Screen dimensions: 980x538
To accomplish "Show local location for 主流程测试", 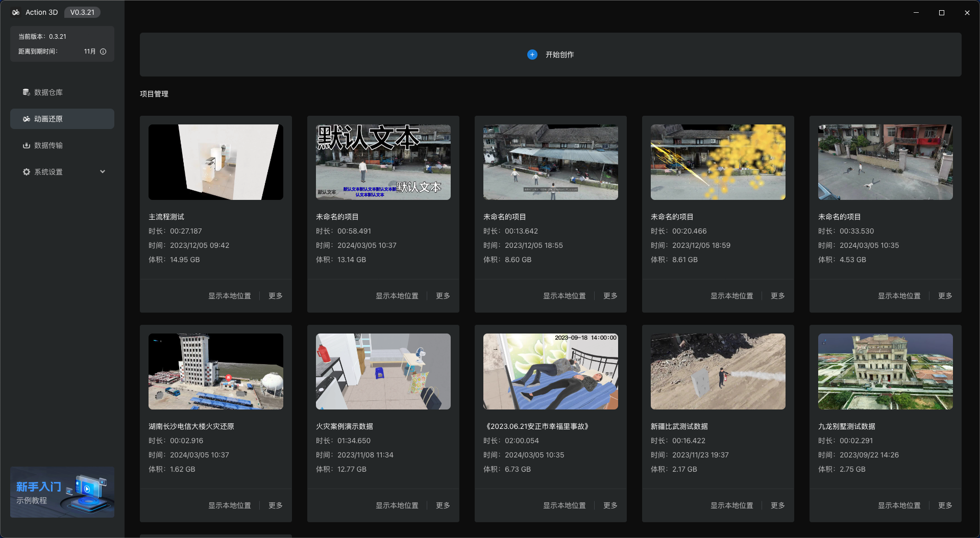I will (229, 296).
